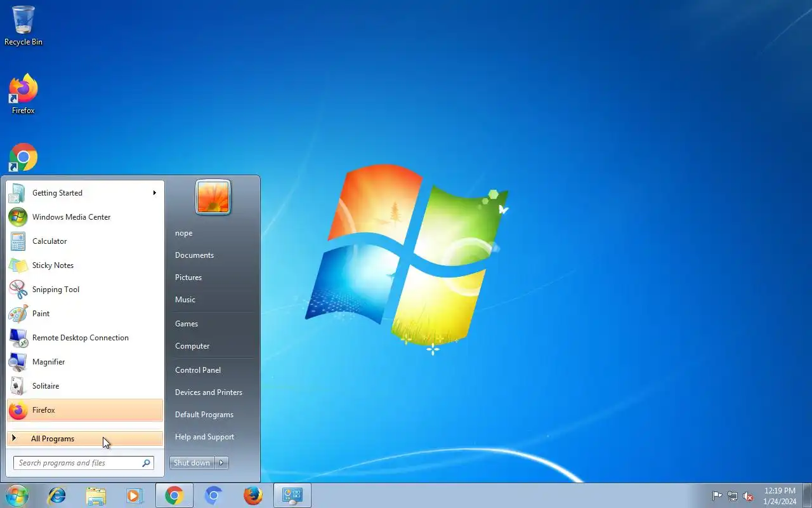Open Help and Support

(x=204, y=437)
